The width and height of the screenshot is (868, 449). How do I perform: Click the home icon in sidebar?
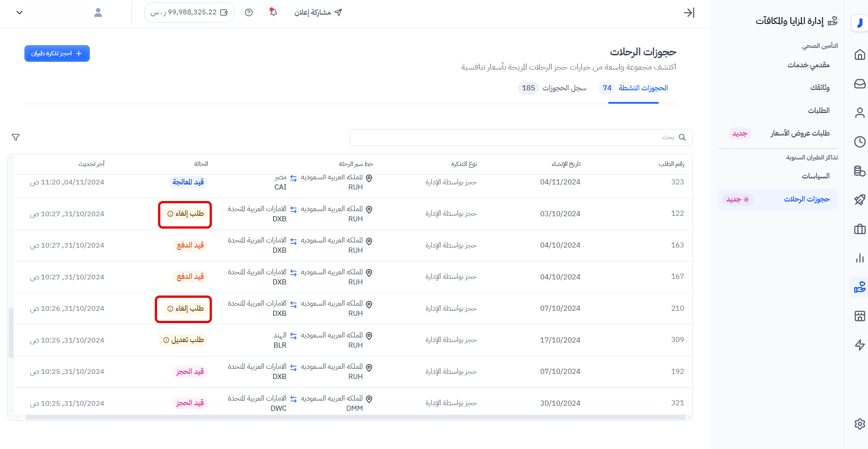[x=860, y=54]
